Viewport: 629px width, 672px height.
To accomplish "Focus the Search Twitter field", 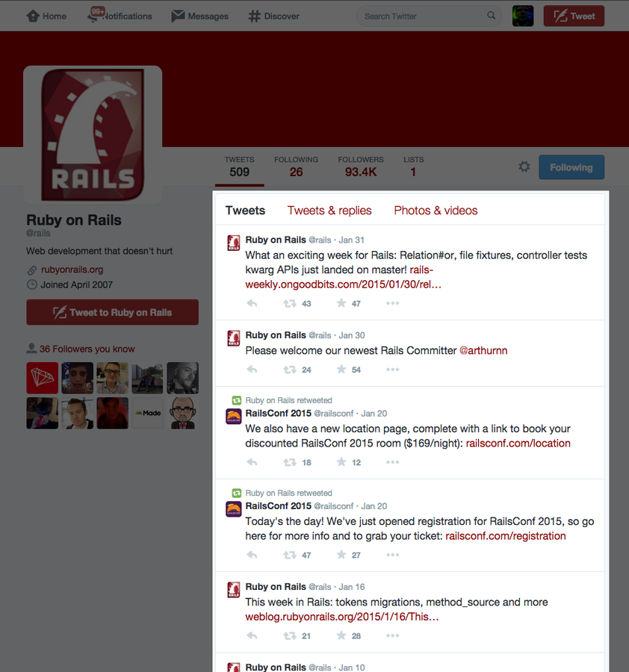I will [x=429, y=16].
